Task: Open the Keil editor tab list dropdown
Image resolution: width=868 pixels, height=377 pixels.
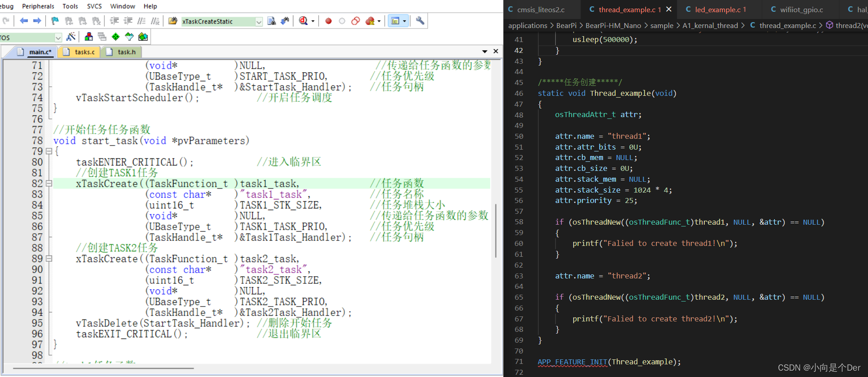Action: tap(485, 52)
